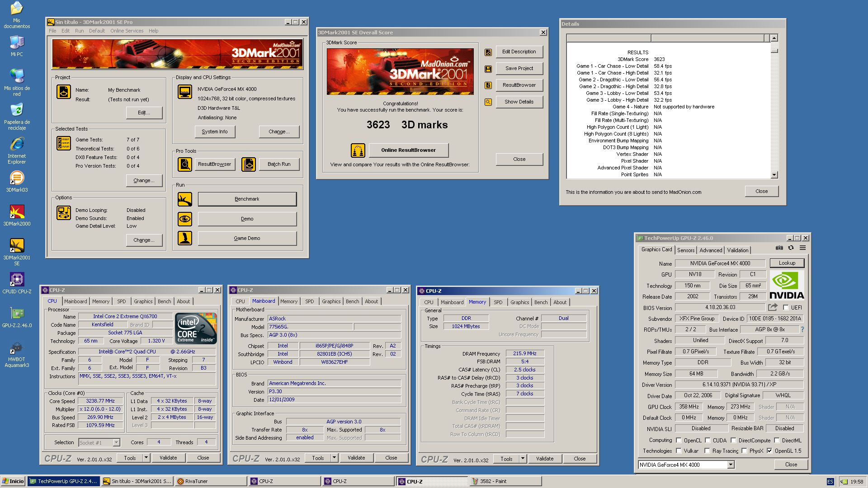The image size is (868, 488).
Task: Launch 3DMark2001 SE desktop shortcut
Action: coord(17,252)
